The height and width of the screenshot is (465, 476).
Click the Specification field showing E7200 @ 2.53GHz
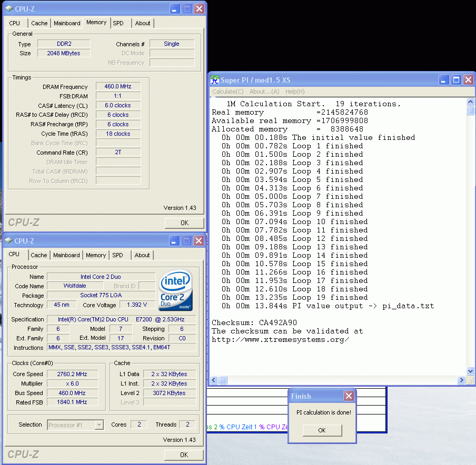pyautogui.click(x=122, y=319)
